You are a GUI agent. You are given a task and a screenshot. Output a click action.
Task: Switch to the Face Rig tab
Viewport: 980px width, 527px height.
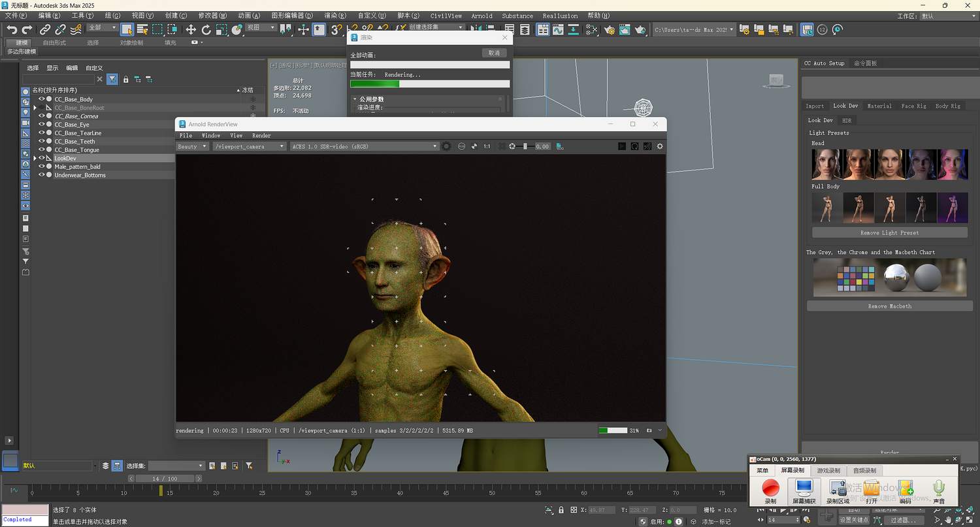point(913,106)
